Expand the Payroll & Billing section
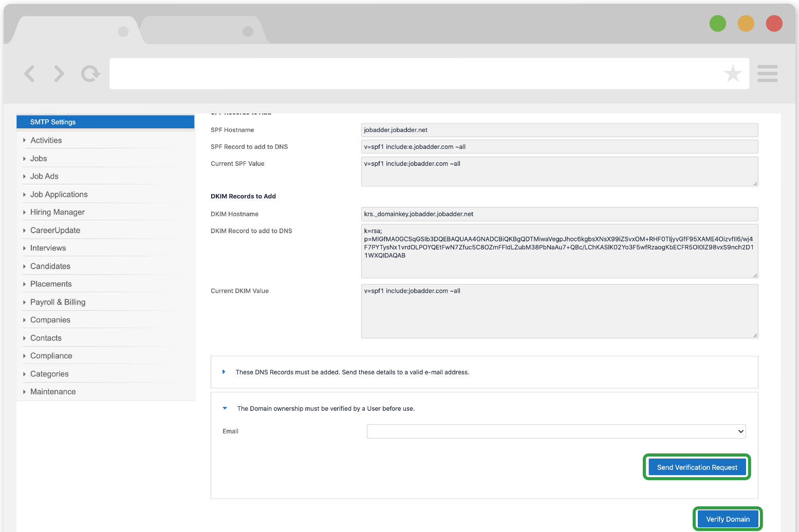 [x=58, y=302]
